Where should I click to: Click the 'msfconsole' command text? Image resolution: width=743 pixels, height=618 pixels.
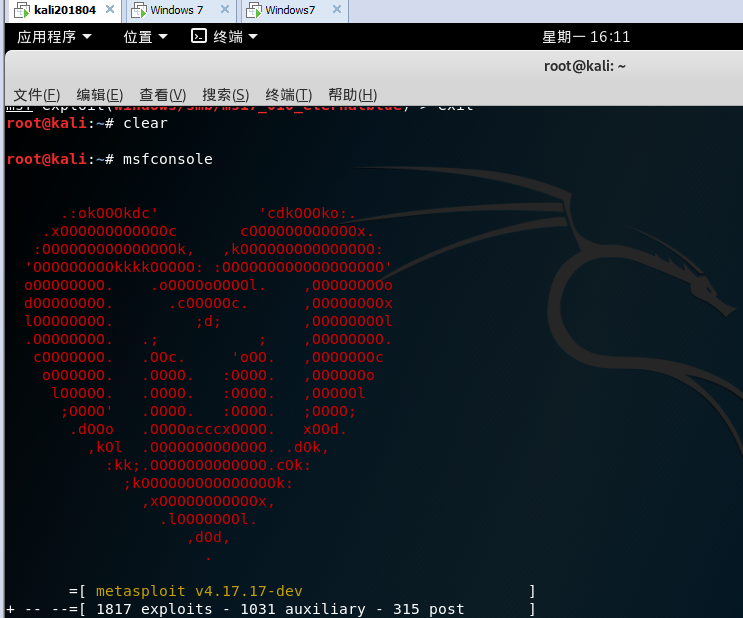(168, 159)
